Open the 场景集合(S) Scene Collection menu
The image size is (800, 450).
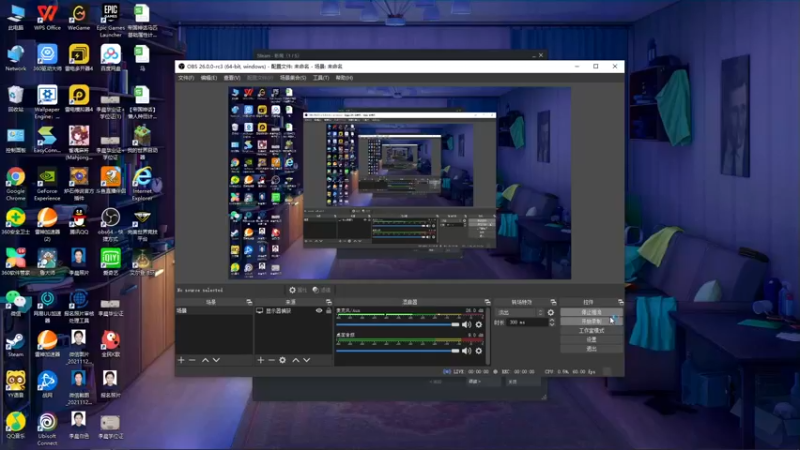click(293, 78)
